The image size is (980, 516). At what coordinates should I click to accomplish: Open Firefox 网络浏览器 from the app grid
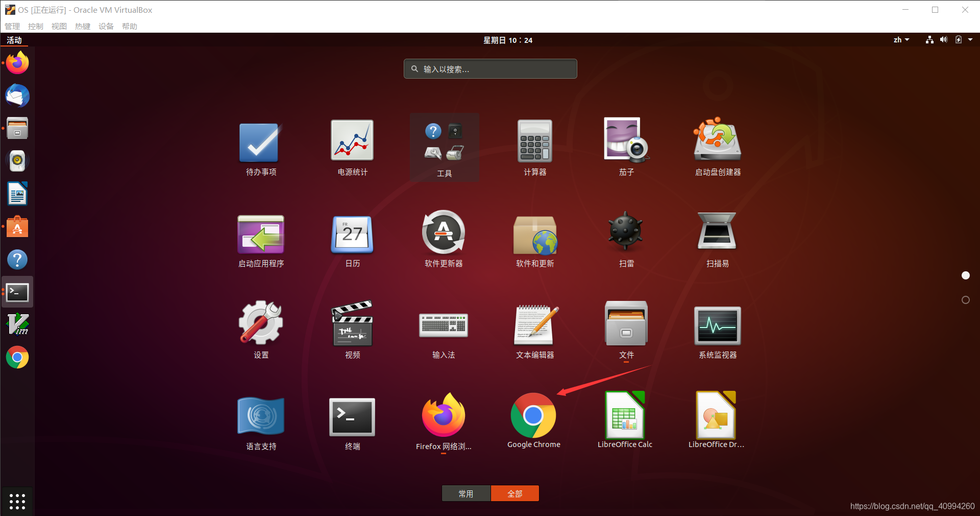(444, 421)
